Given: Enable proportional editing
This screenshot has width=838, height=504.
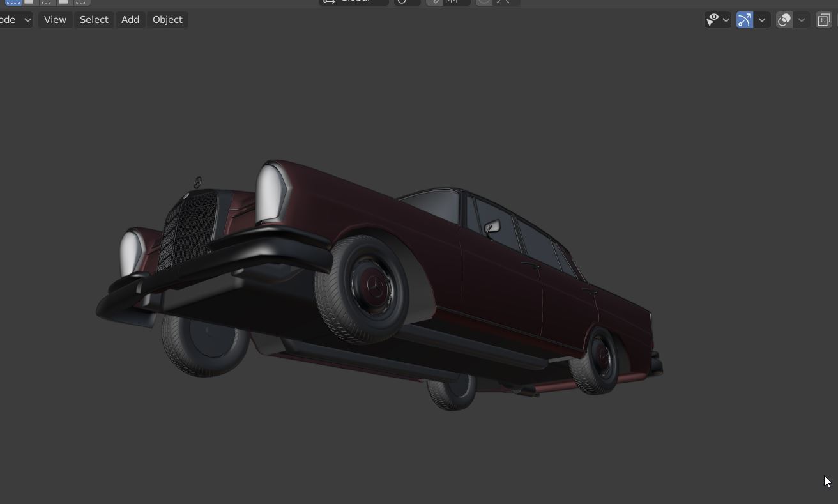Looking at the screenshot, I should pos(484,2).
